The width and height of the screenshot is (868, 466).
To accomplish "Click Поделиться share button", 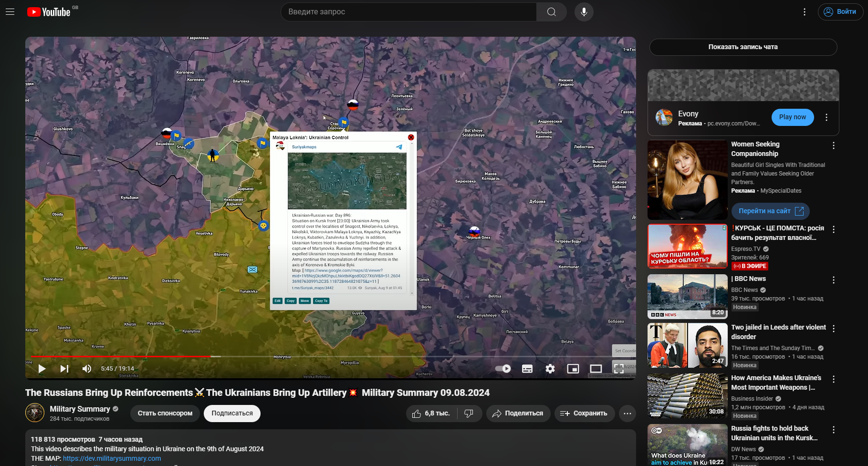I will click(x=518, y=414).
